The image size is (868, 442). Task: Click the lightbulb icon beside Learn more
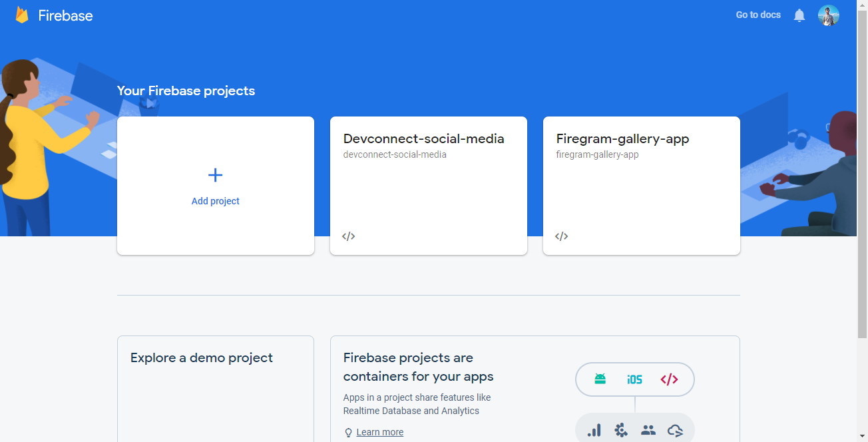[348, 433]
